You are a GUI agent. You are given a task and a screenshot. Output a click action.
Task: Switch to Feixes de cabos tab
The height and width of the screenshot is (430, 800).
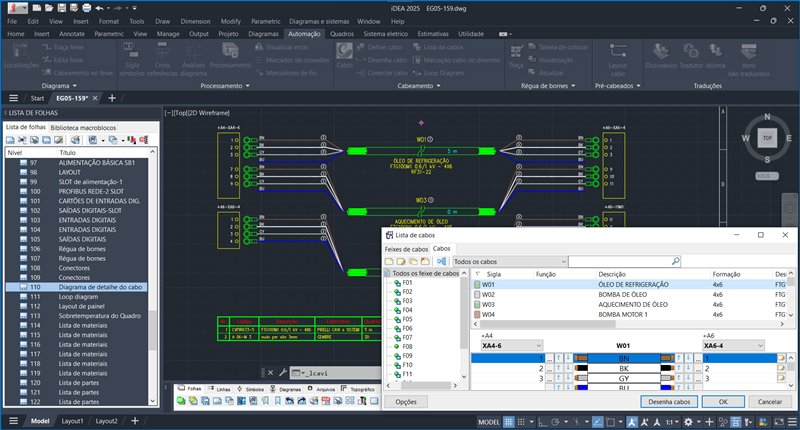tap(406, 248)
